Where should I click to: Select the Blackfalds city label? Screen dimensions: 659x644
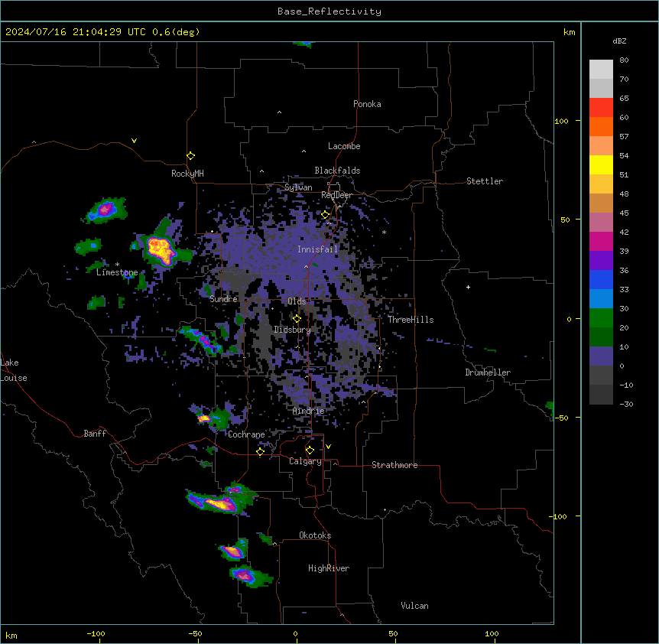[337, 171]
